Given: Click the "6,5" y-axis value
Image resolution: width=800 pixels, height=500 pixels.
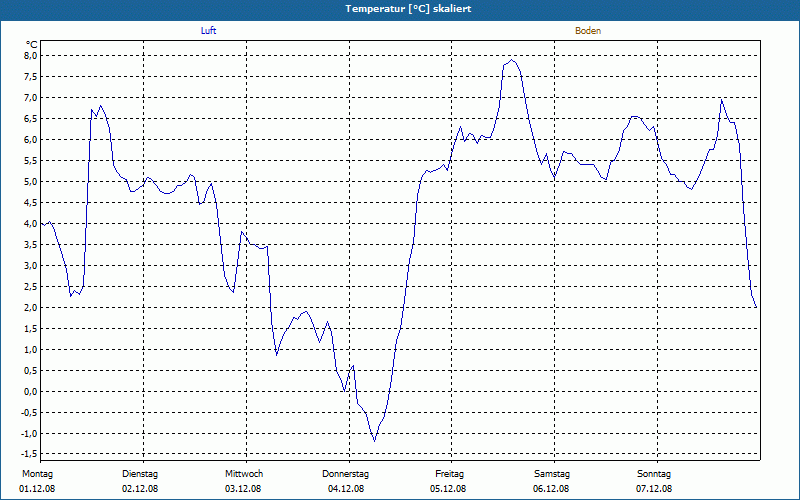Looking at the screenshot, I should [x=31, y=118].
